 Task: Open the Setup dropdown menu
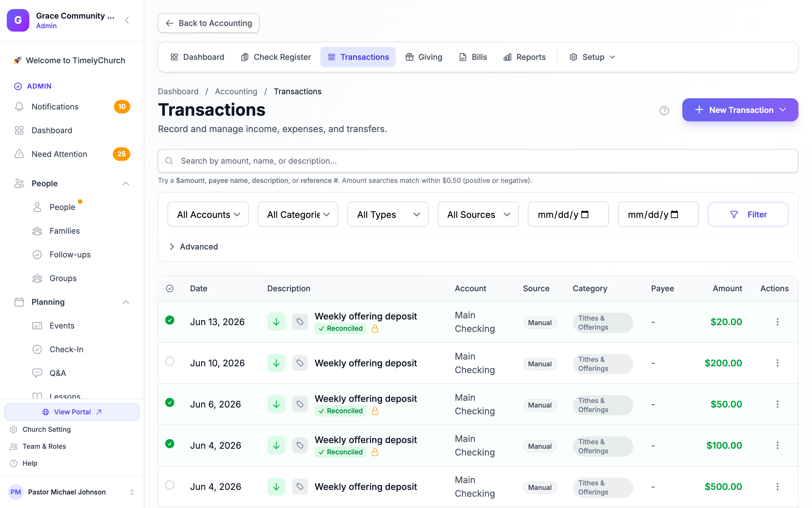pos(592,57)
